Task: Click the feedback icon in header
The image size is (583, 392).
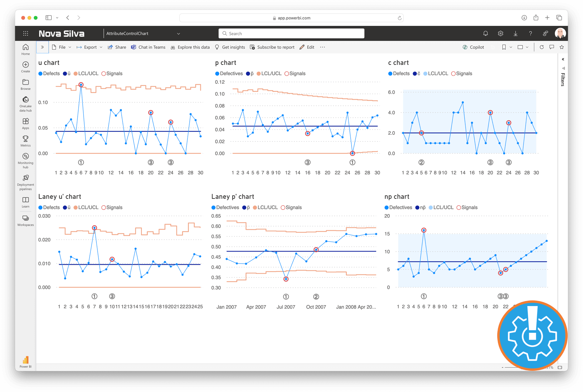Action: click(x=545, y=33)
